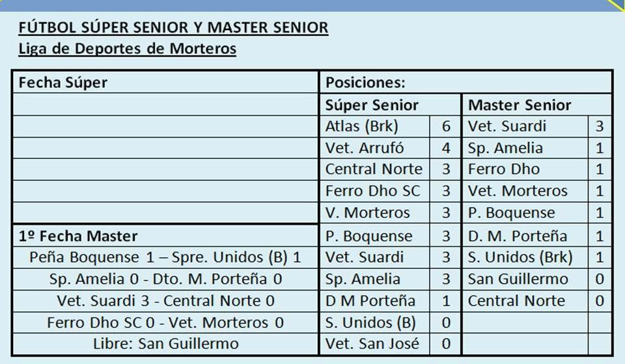Image resolution: width=625 pixels, height=364 pixels.
Task: Select the 'Atlas (Brk)' team cell
Action: (375, 126)
